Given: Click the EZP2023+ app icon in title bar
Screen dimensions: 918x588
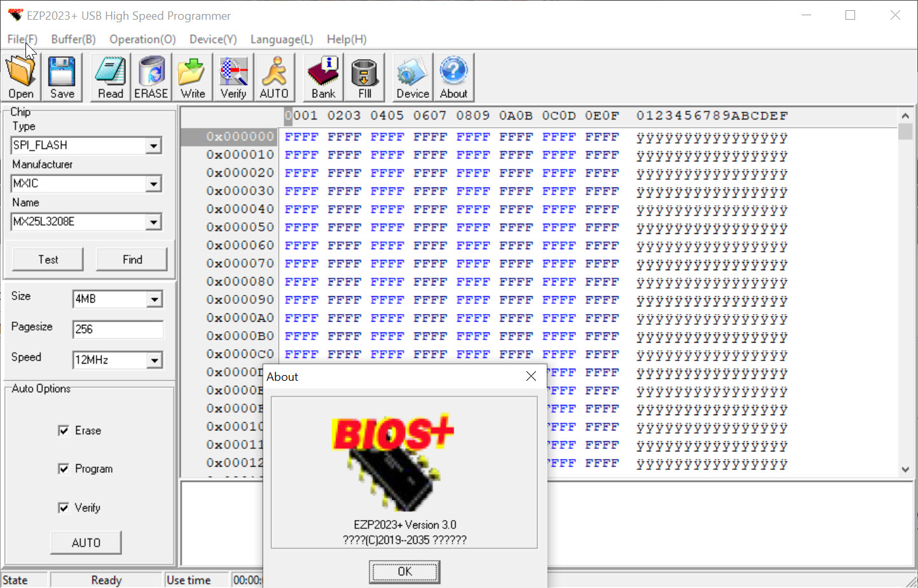Looking at the screenshot, I should tap(15, 15).
